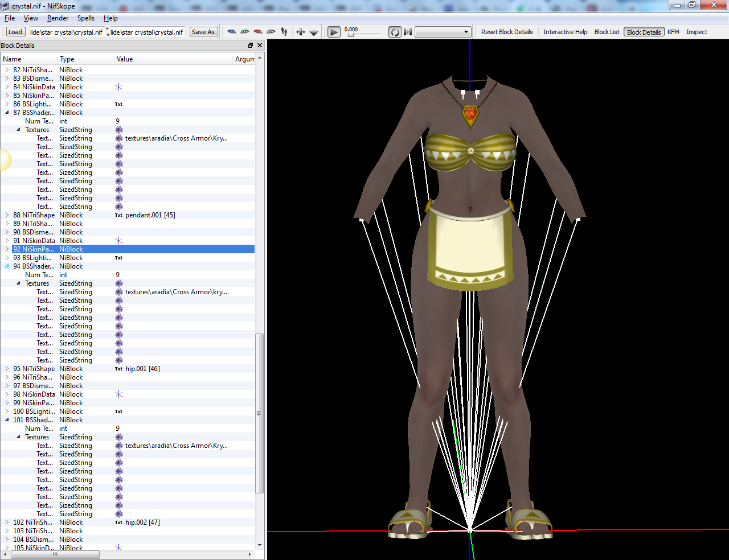The width and height of the screenshot is (729, 560).
Task: Click the Save As button
Action: (x=203, y=32)
